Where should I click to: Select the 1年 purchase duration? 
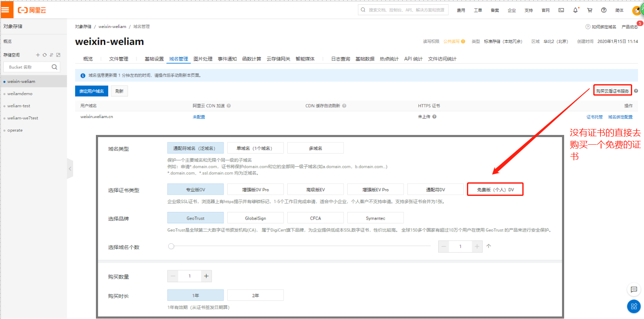click(x=195, y=295)
